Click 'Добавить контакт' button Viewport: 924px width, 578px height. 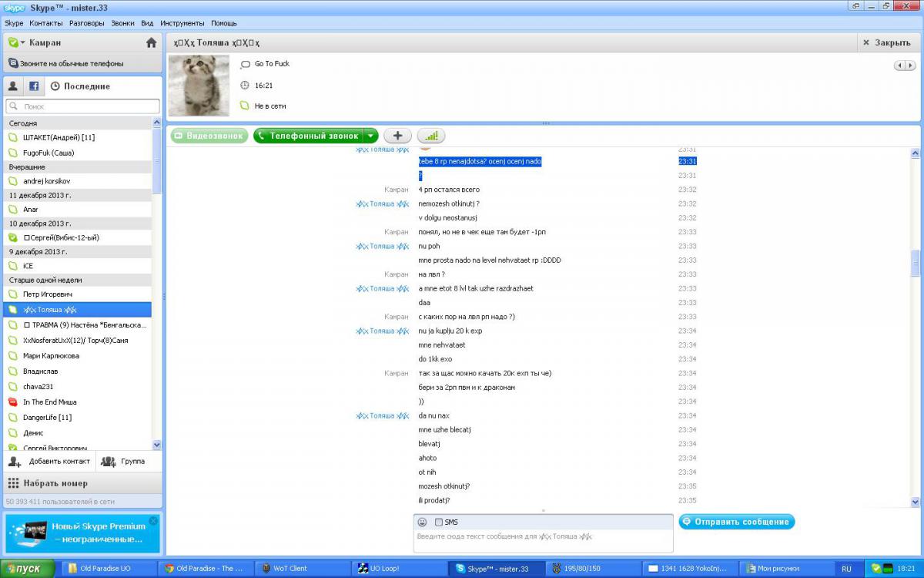(x=50, y=461)
